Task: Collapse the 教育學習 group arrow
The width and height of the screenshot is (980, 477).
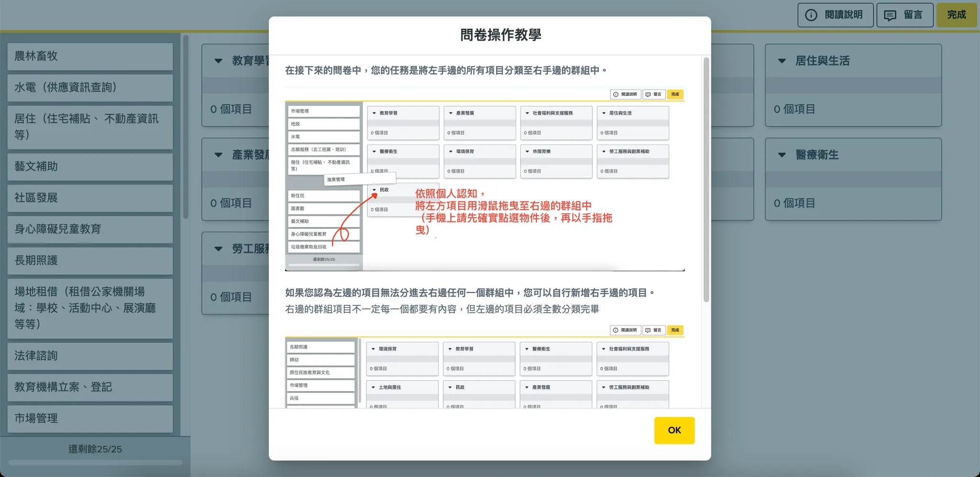Action: [219, 61]
